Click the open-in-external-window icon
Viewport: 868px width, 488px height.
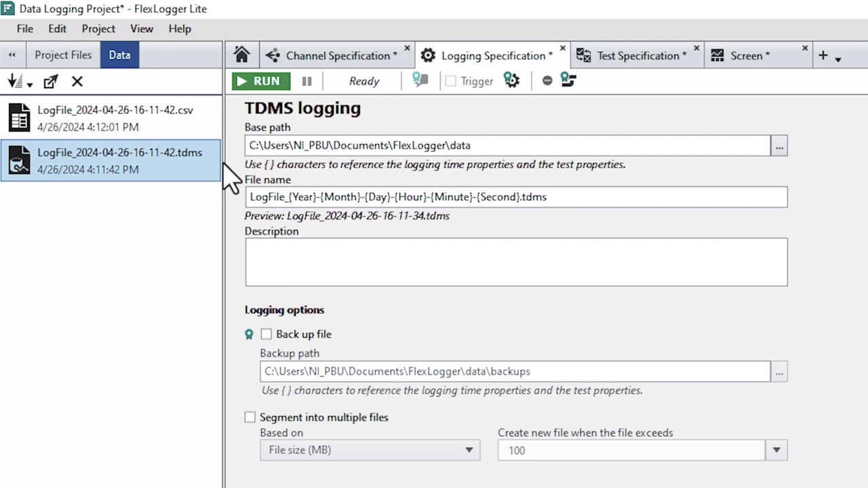pos(50,82)
